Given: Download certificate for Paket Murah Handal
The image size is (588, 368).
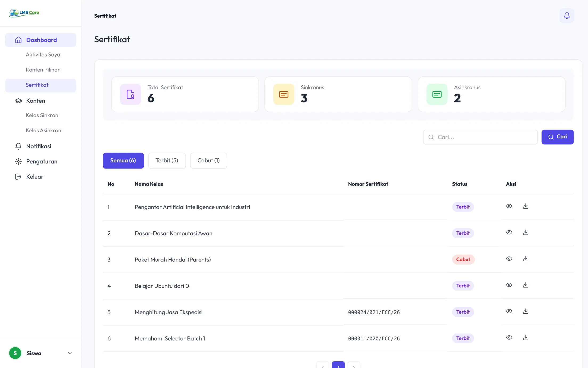Looking at the screenshot, I should tap(526, 259).
